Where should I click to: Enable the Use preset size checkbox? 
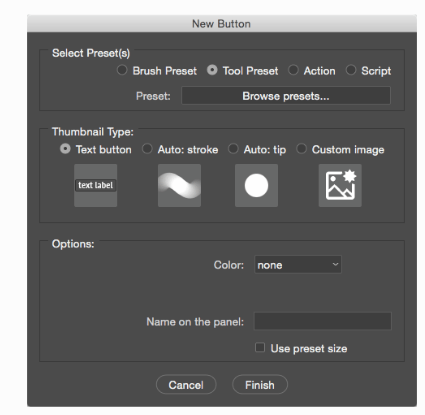[x=260, y=348]
